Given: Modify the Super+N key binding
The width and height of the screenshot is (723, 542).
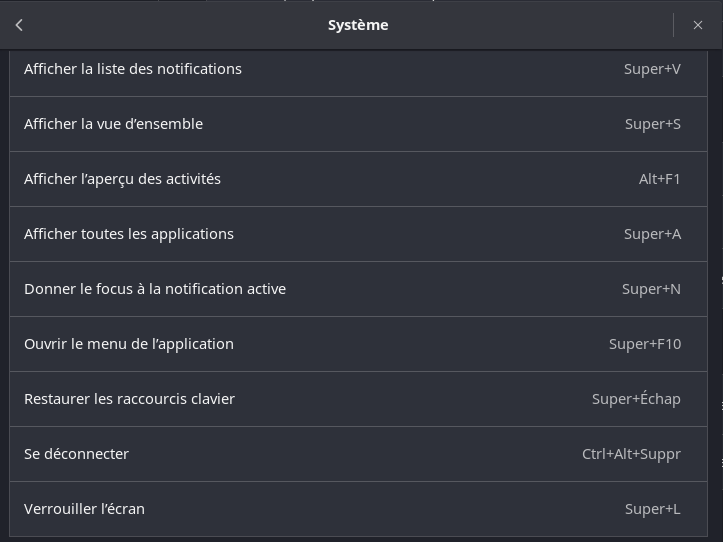Looking at the screenshot, I should (651, 289).
